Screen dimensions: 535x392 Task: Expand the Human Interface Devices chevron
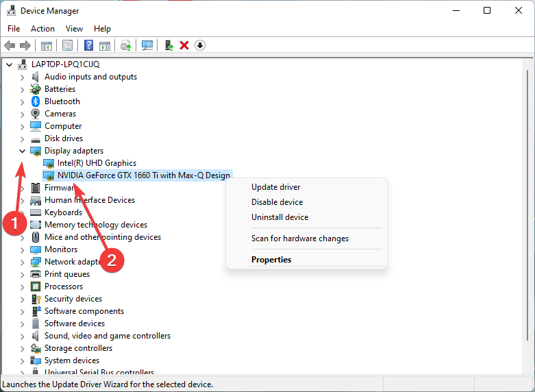pos(22,201)
